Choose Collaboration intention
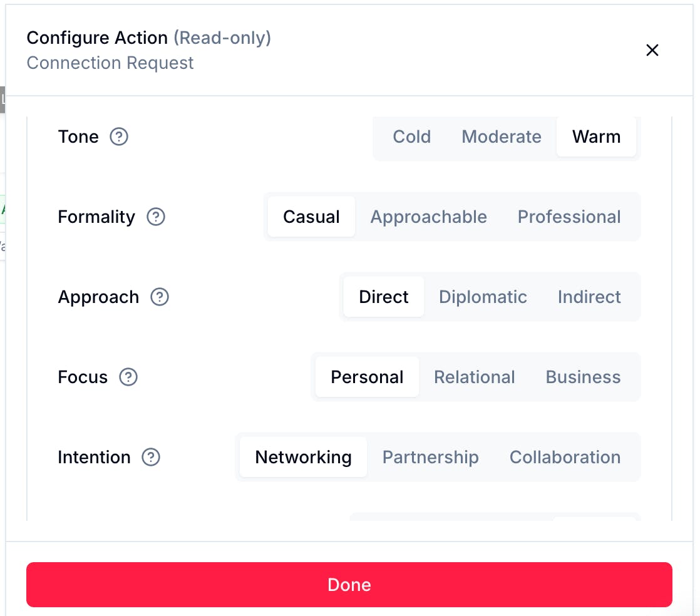This screenshot has width=700, height=616. tap(565, 457)
